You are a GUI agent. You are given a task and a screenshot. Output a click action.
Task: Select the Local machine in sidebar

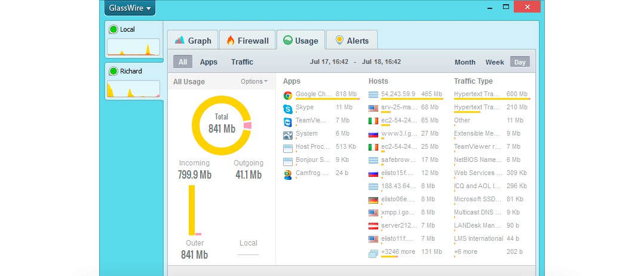click(x=134, y=40)
